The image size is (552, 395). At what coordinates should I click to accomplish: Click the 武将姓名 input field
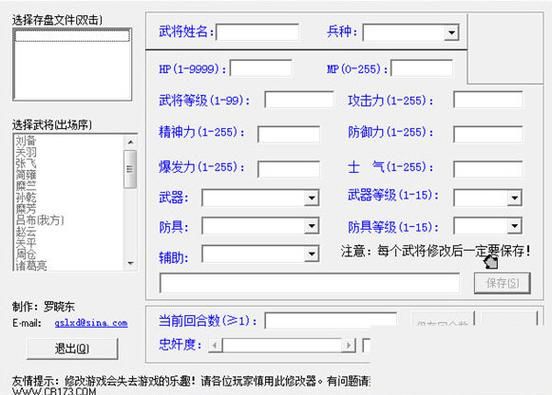[x=257, y=32]
